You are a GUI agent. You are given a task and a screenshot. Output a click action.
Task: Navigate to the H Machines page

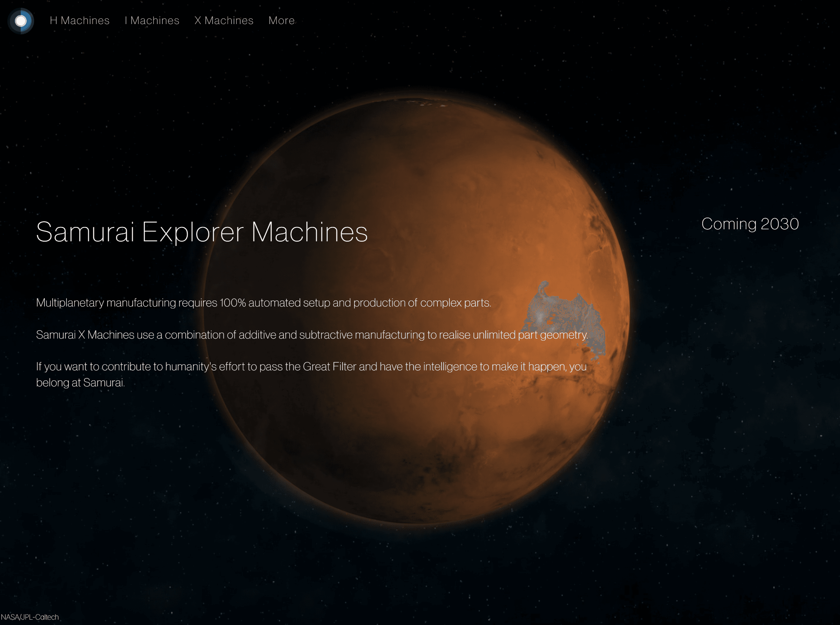[80, 20]
